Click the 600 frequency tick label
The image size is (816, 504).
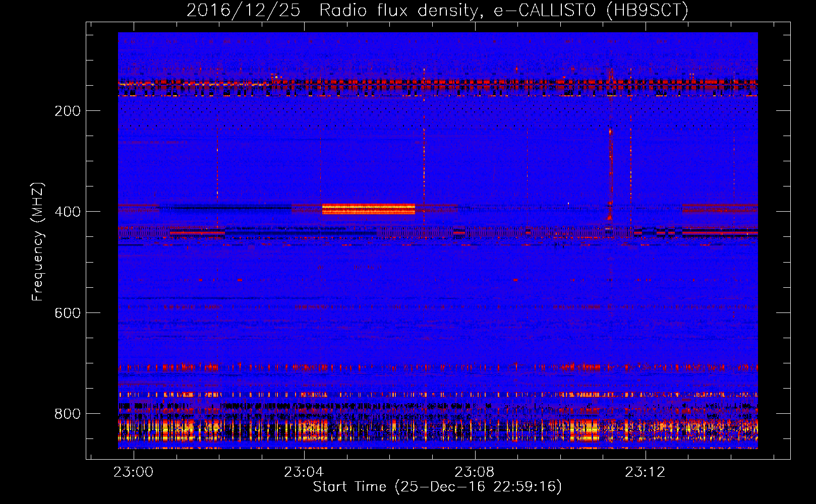tap(68, 313)
